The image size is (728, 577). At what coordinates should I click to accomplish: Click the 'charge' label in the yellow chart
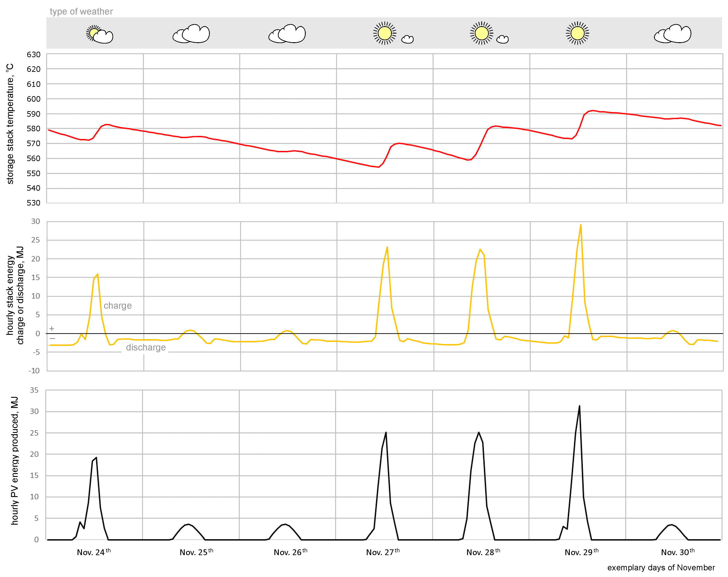tap(118, 306)
